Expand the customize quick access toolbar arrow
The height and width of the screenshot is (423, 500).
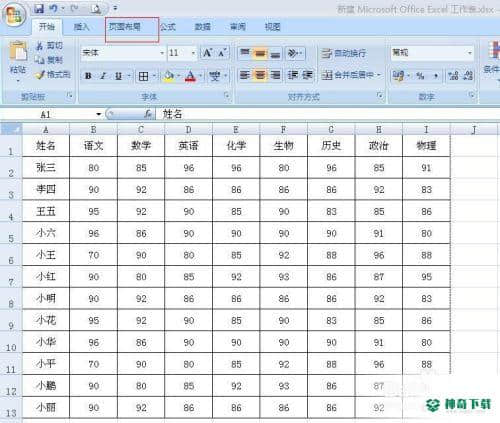coord(115,8)
